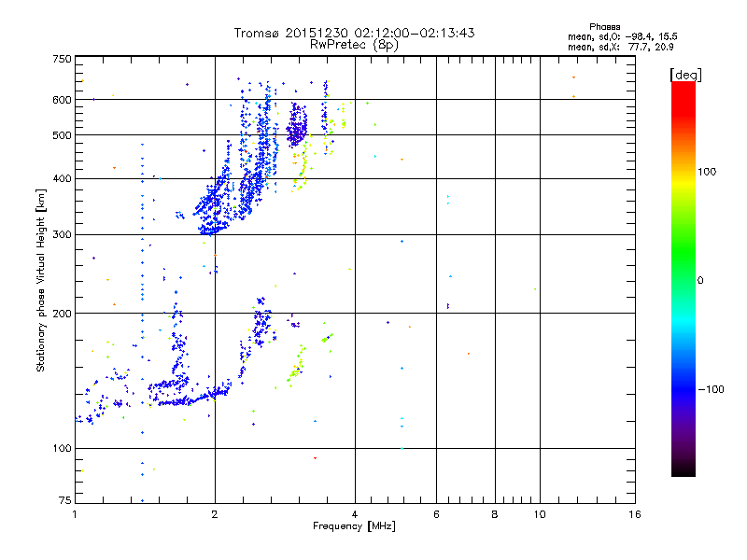Image resolution: width=747 pixels, height=560 pixels.
Task: Click the '100' colorbar tick label
Action: [x=707, y=172]
